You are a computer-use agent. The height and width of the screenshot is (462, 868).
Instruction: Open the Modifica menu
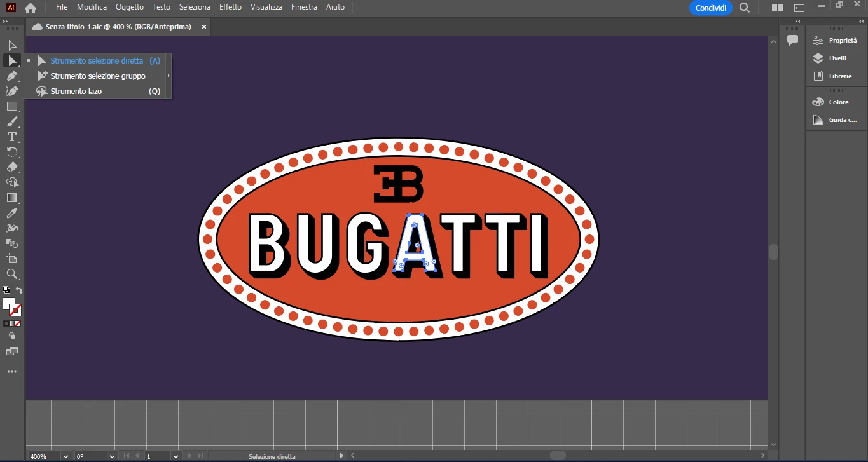[x=92, y=7]
